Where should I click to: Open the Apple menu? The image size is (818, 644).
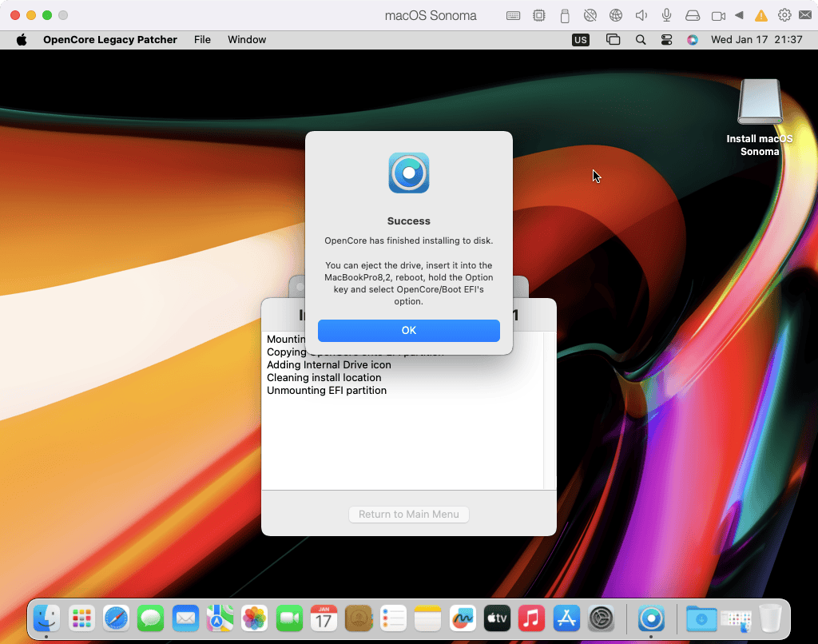(22, 39)
